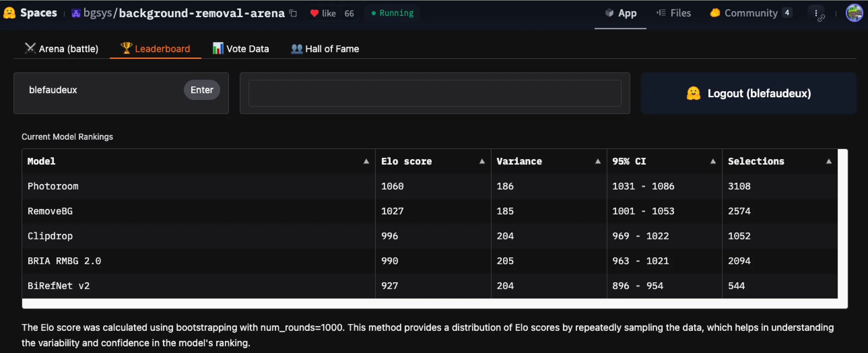
Task: Sort table by Elo score arrow
Action: pos(482,161)
